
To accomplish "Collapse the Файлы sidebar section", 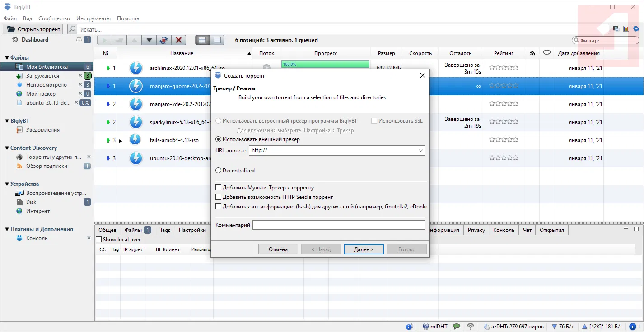I will coord(7,58).
